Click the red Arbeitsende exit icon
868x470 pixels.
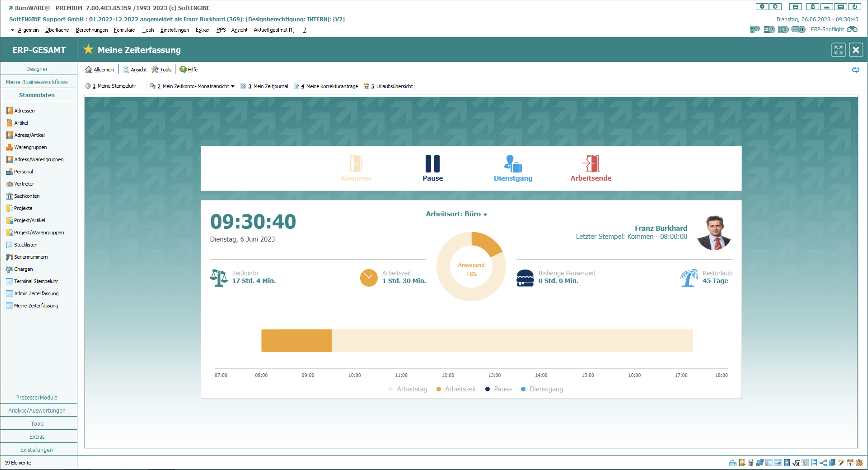(x=591, y=164)
